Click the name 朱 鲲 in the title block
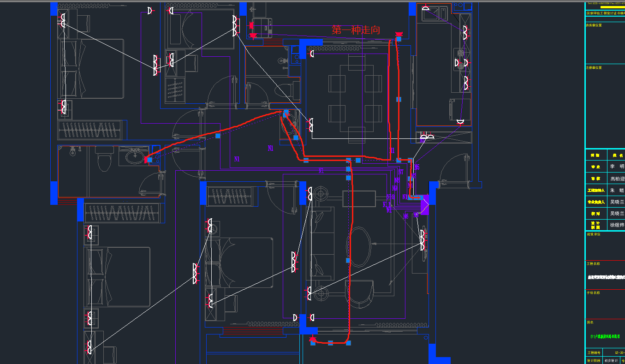The image size is (625, 364). (617, 190)
